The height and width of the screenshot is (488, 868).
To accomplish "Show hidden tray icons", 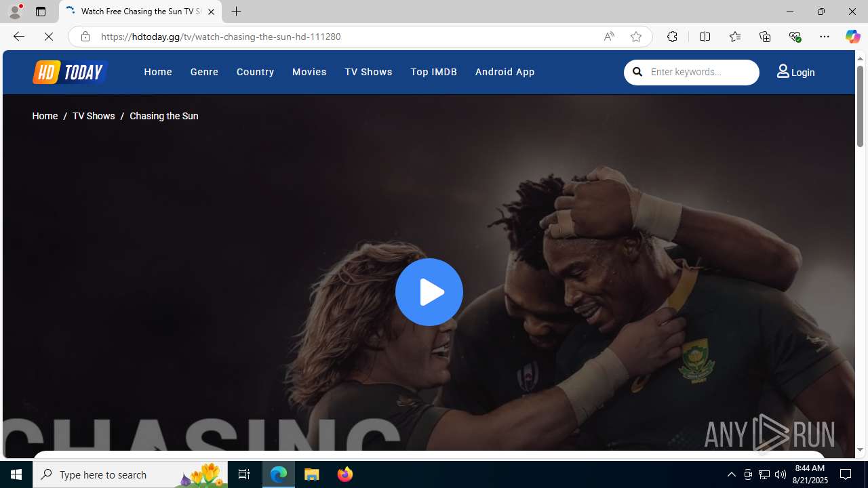I will pyautogui.click(x=731, y=474).
